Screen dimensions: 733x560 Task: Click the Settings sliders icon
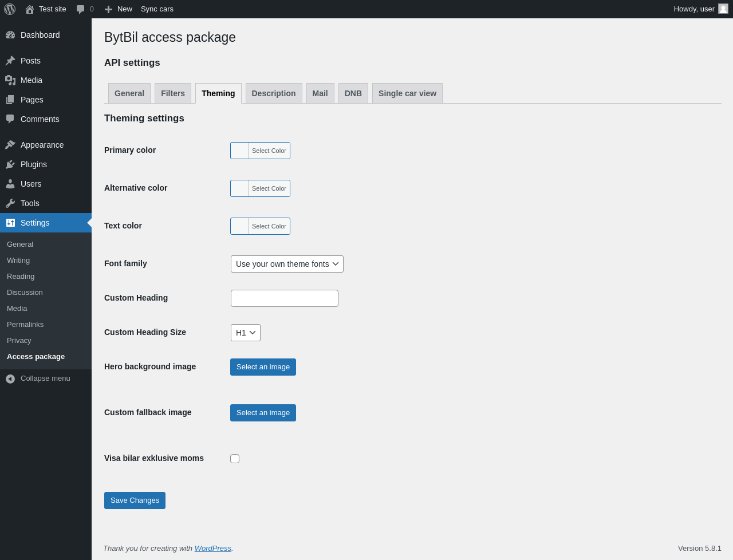(10, 223)
